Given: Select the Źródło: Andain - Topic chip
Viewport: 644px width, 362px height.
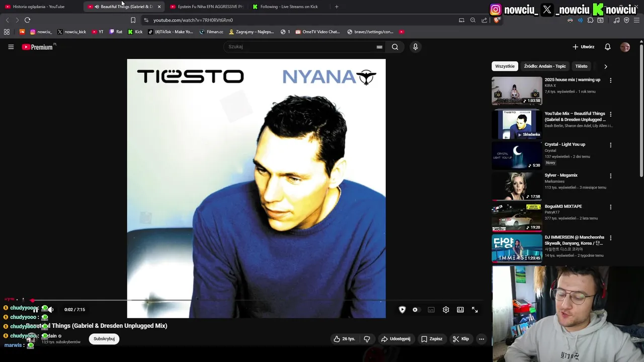Looking at the screenshot, I should [x=545, y=66].
